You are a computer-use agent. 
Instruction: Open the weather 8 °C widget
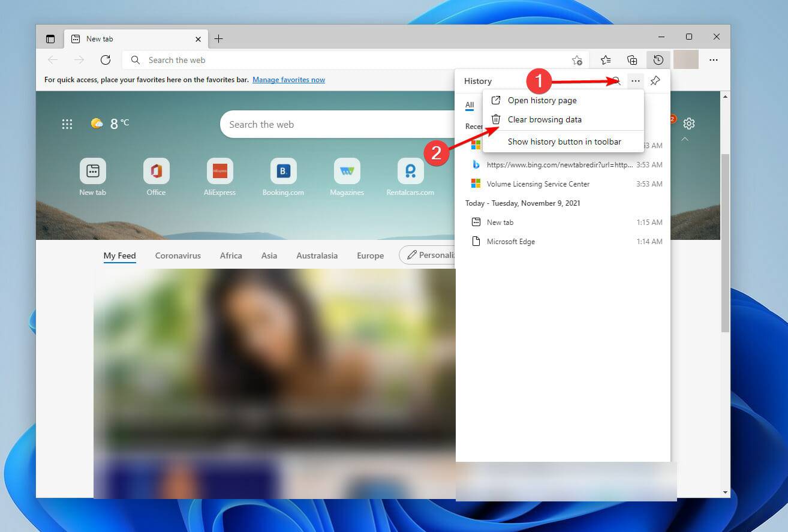pos(110,124)
